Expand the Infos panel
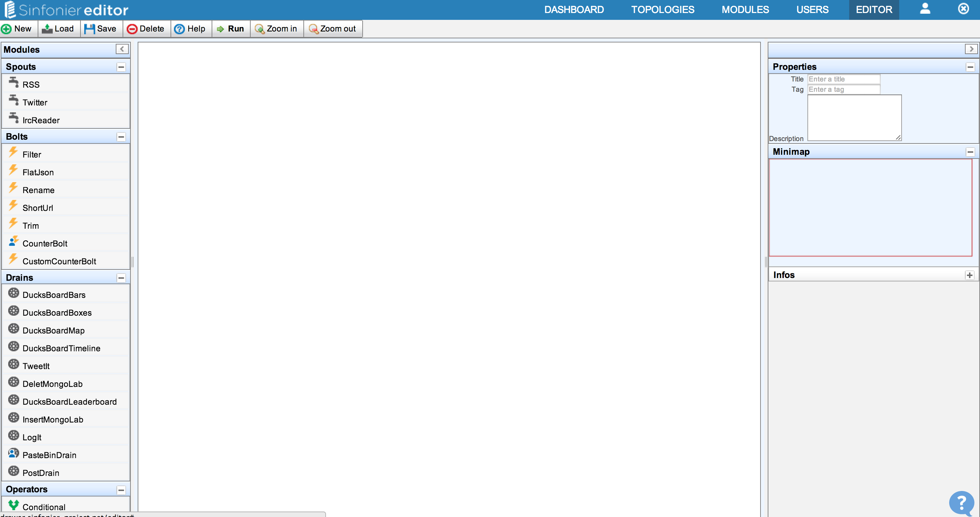Viewport: 980px width, 517px height. click(x=970, y=275)
